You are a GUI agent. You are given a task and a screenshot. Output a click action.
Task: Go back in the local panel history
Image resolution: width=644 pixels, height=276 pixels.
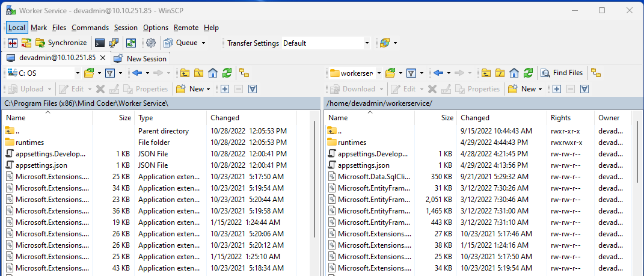137,73
